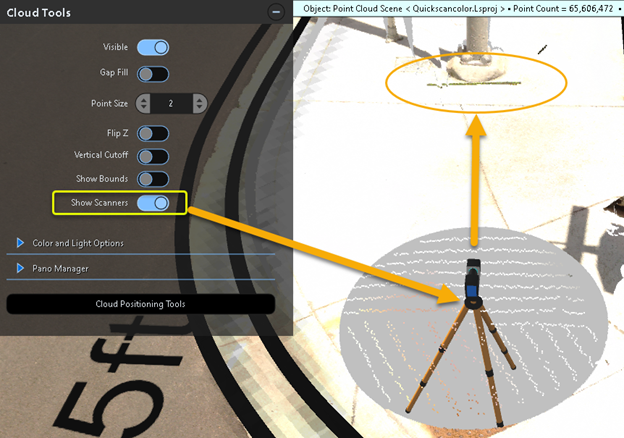Select the Point Size value field

click(x=172, y=103)
